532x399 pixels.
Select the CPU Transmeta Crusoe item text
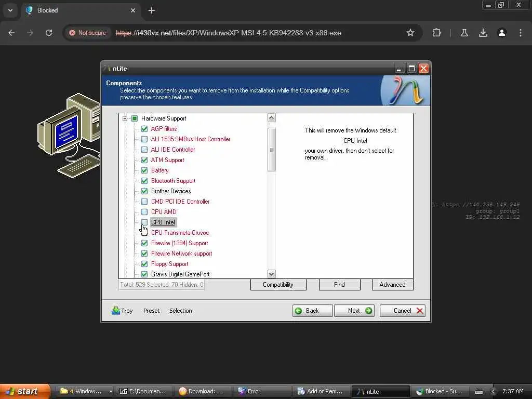[x=180, y=233]
